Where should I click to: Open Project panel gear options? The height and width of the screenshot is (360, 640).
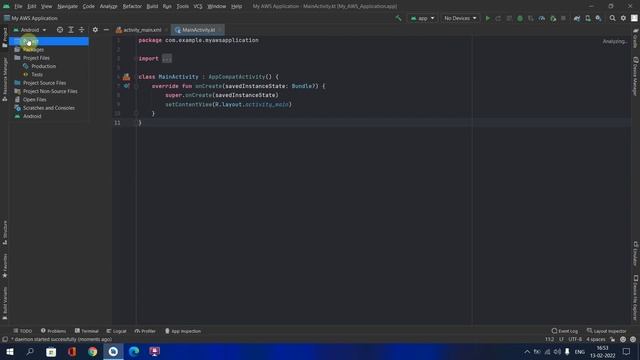click(x=95, y=30)
